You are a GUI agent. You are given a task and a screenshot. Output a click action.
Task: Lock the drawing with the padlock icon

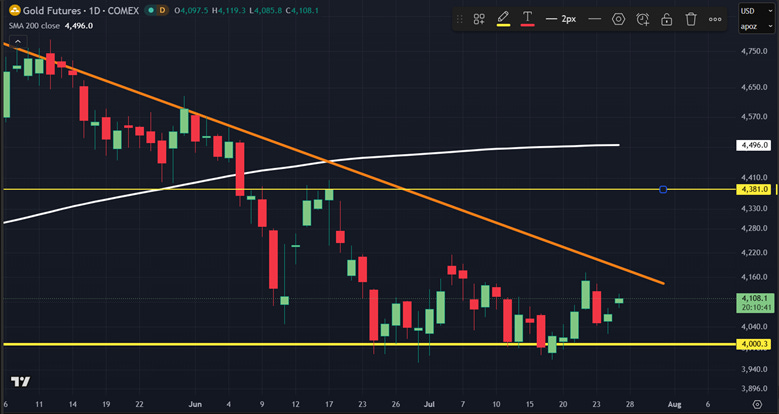(667, 19)
